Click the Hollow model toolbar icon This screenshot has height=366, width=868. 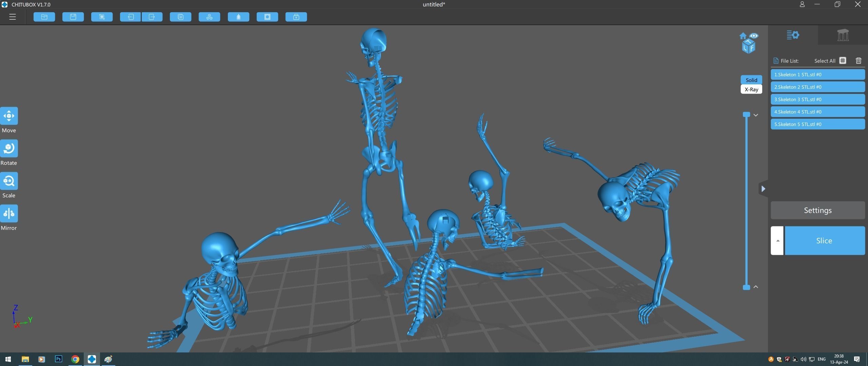point(238,17)
